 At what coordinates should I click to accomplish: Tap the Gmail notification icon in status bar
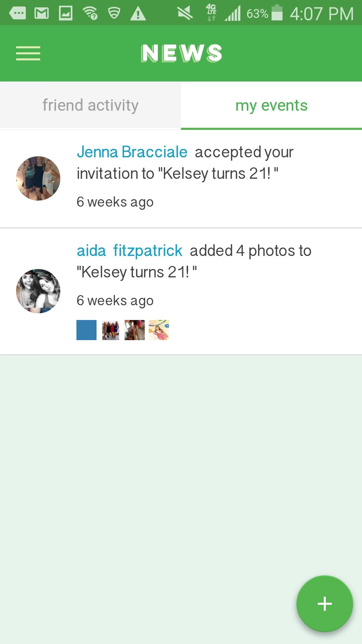point(42,13)
